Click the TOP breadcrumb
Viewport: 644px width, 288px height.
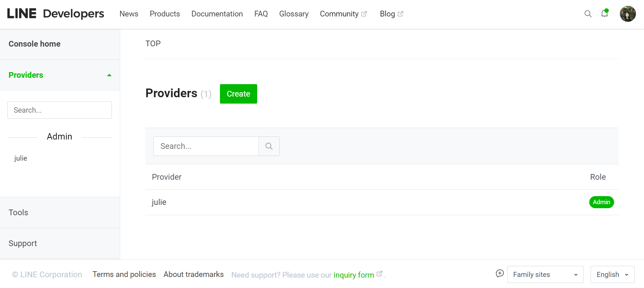pyautogui.click(x=153, y=44)
